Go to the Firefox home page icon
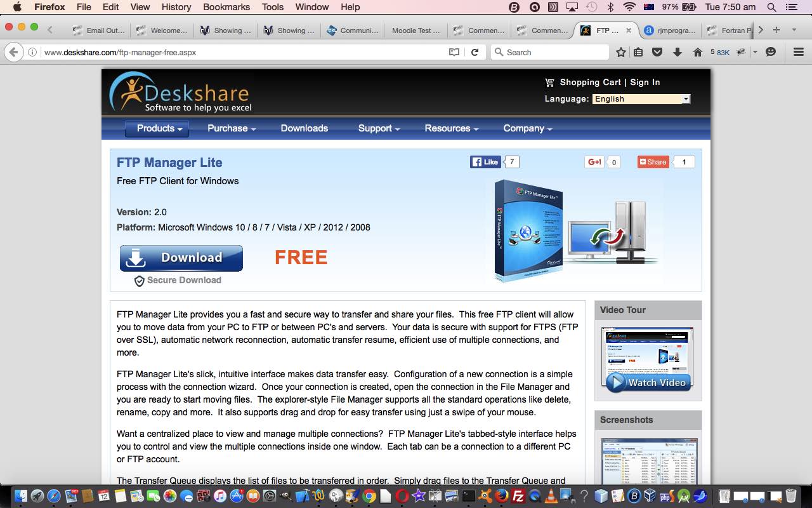Image resolution: width=812 pixels, height=508 pixels. click(697, 52)
